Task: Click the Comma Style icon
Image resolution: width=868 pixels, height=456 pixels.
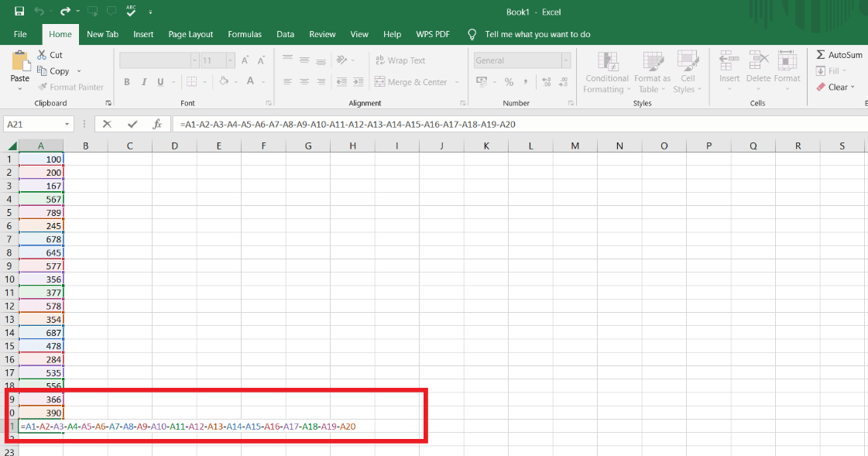Action: tap(525, 82)
